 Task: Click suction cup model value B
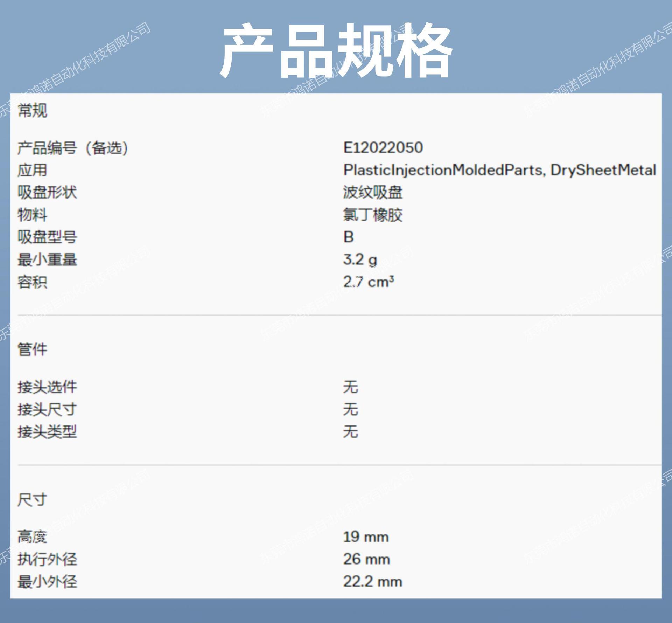348,237
